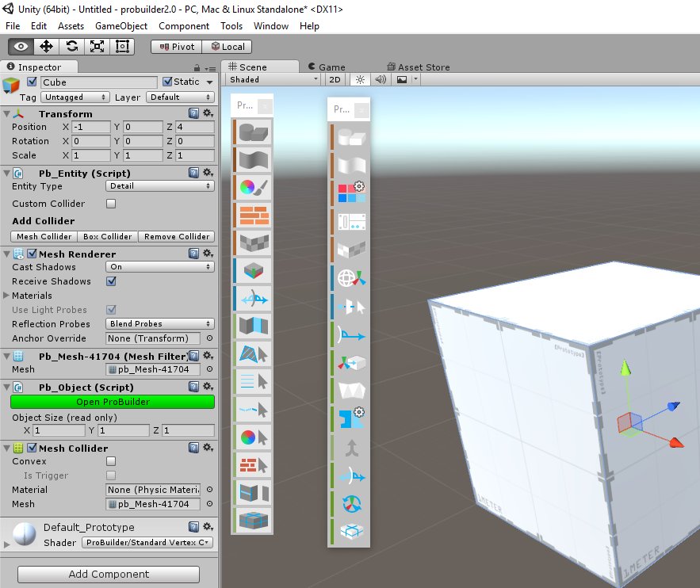Toggle the Static checkbox
This screenshot has width=700, height=588.
coord(167,82)
